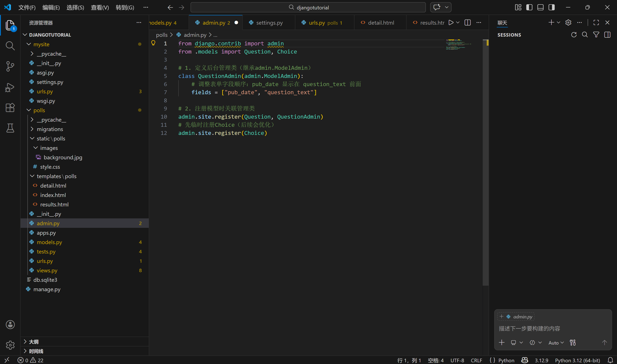Open the Testing flask view
Screen dimensions: 617x364
click(10, 128)
